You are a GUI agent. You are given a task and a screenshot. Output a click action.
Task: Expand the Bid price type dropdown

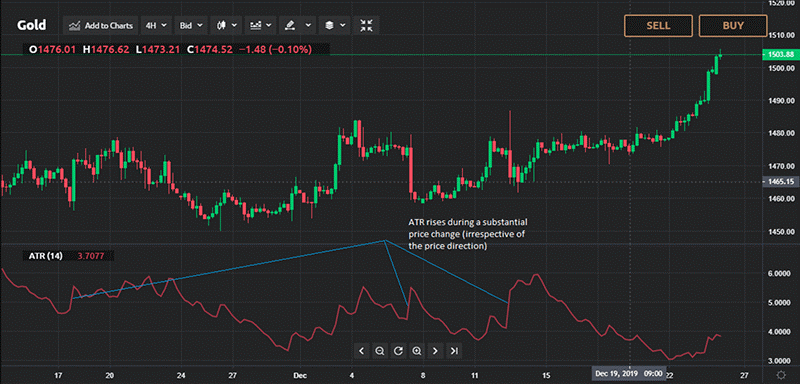click(x=191, y=25)
